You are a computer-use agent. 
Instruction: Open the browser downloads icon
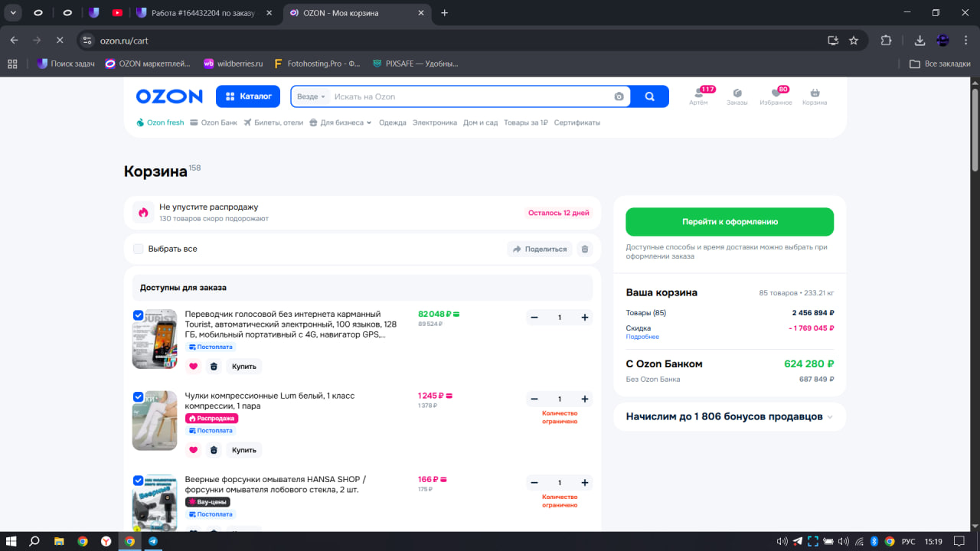tap(920, 40)
